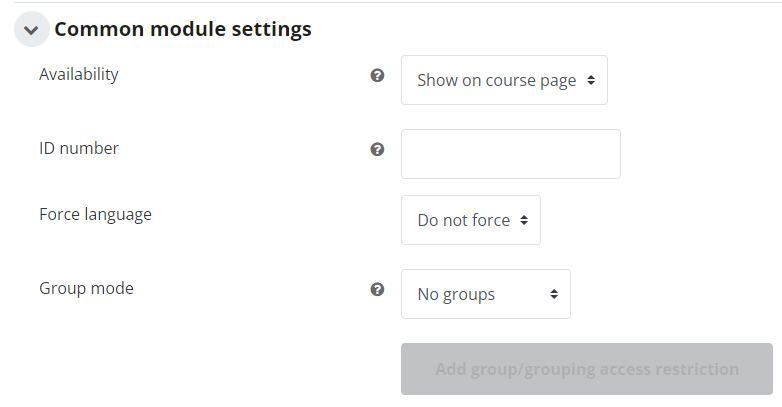The width and height of the screenshot is (782, 407).
Task: Click the ID number field label
Action: 79,148
